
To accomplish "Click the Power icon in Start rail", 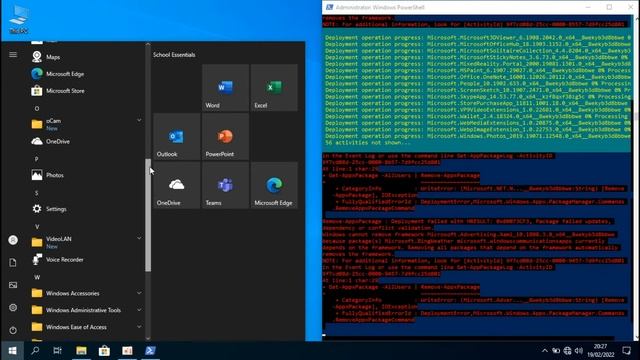I will coord(13,330).
